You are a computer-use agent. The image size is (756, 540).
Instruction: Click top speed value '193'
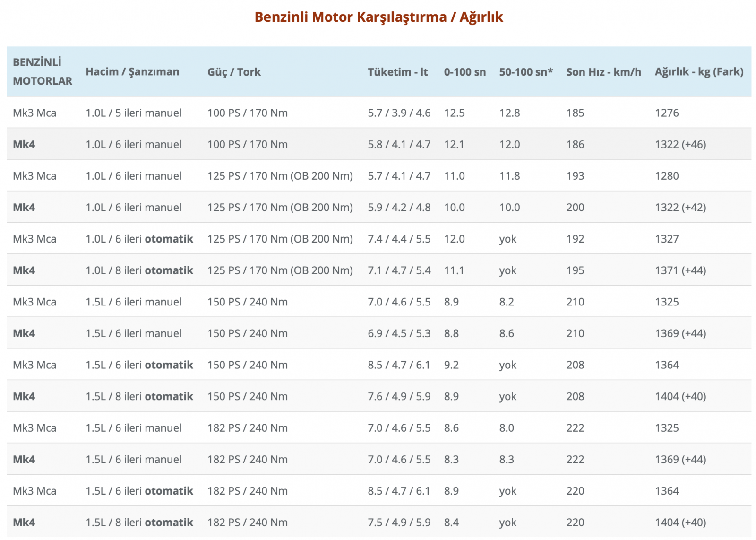tap(575, 176)
